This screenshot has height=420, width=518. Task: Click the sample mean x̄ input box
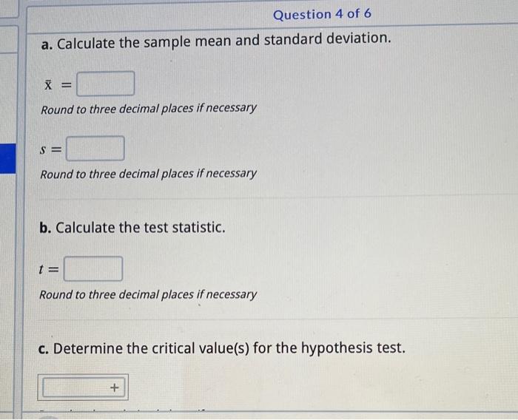[x=106, y=84]
